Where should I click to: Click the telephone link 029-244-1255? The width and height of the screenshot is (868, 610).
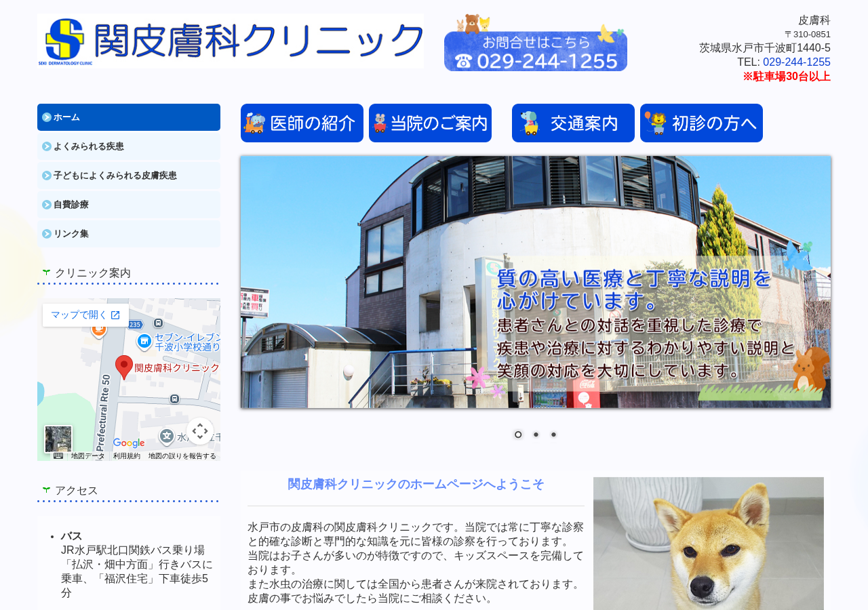(x=797, y=62)
